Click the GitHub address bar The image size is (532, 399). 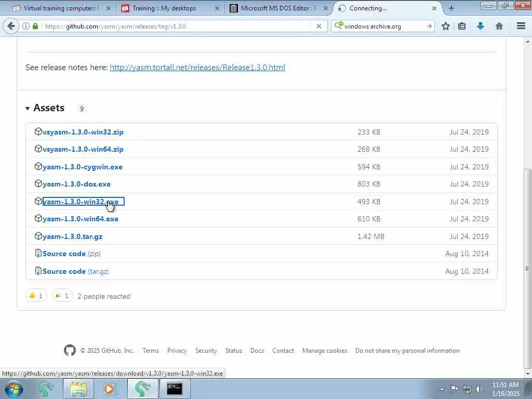pos(177,26)
